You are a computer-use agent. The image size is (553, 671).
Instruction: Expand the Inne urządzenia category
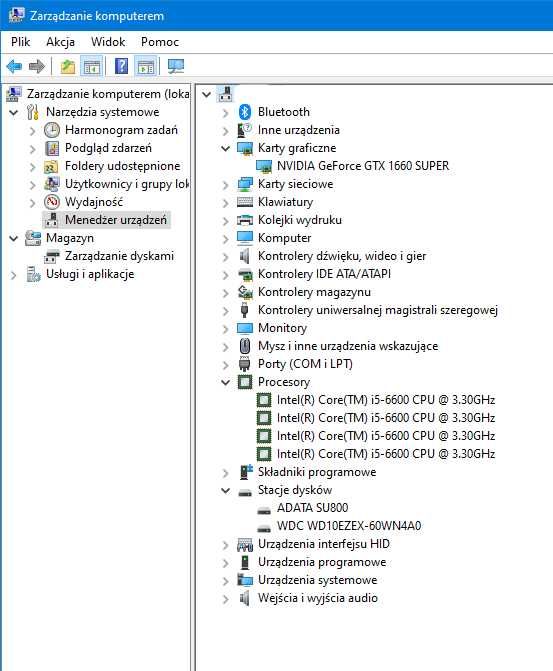point(225,131)
